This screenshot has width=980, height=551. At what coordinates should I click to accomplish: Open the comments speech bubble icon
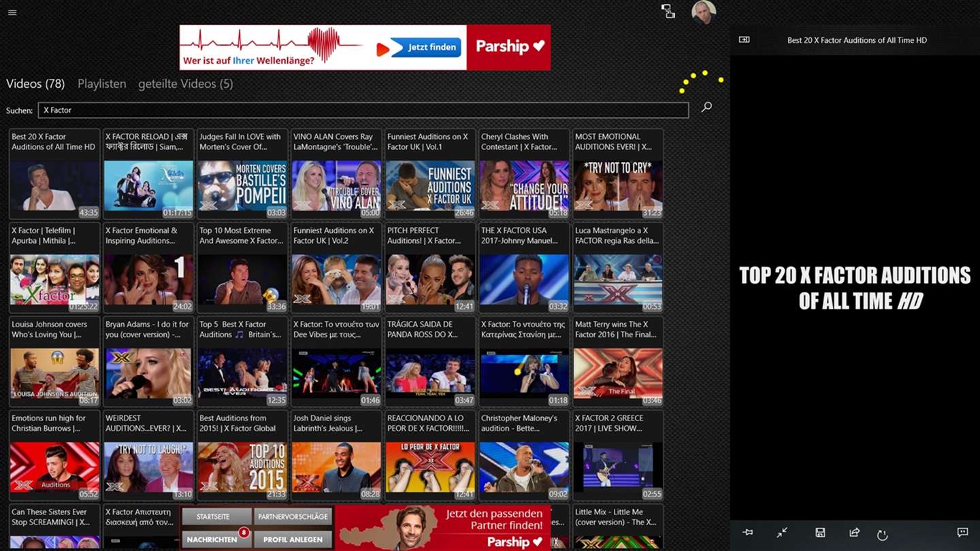(x=962, y=533)
